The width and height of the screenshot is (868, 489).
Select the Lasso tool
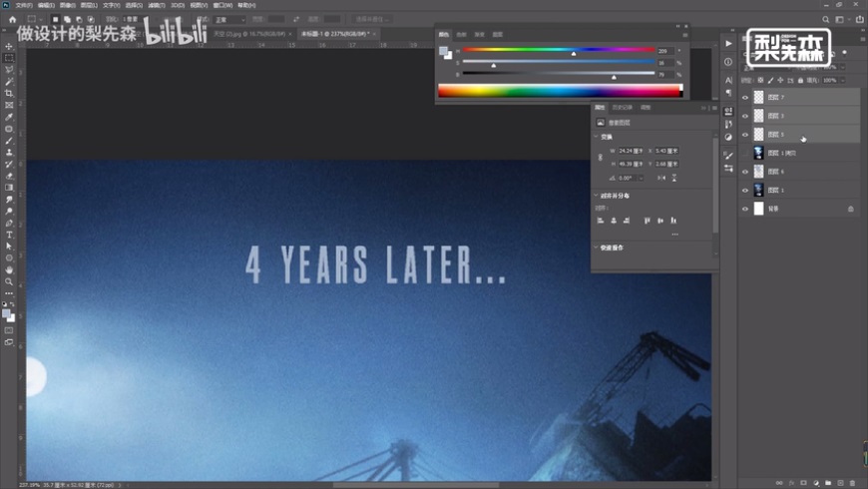(x=9, y=70)
